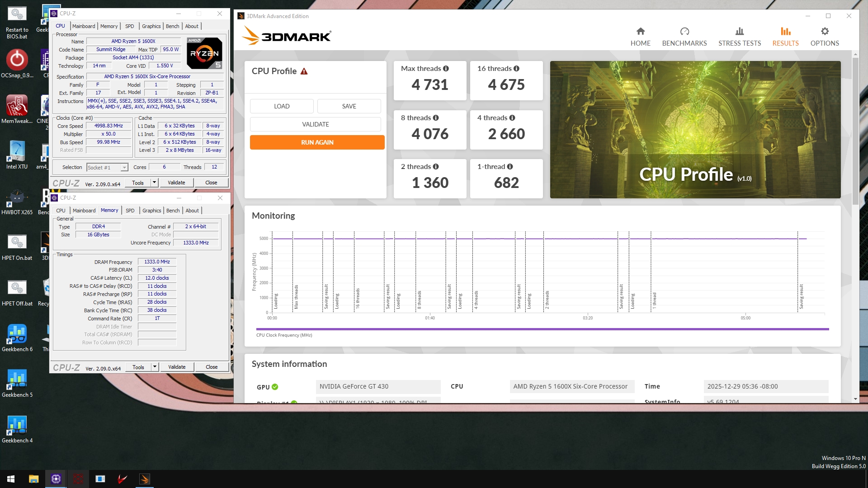Show info for 16 threads score
The width and height of the screenshot is (868, 488).
[516, 69]
